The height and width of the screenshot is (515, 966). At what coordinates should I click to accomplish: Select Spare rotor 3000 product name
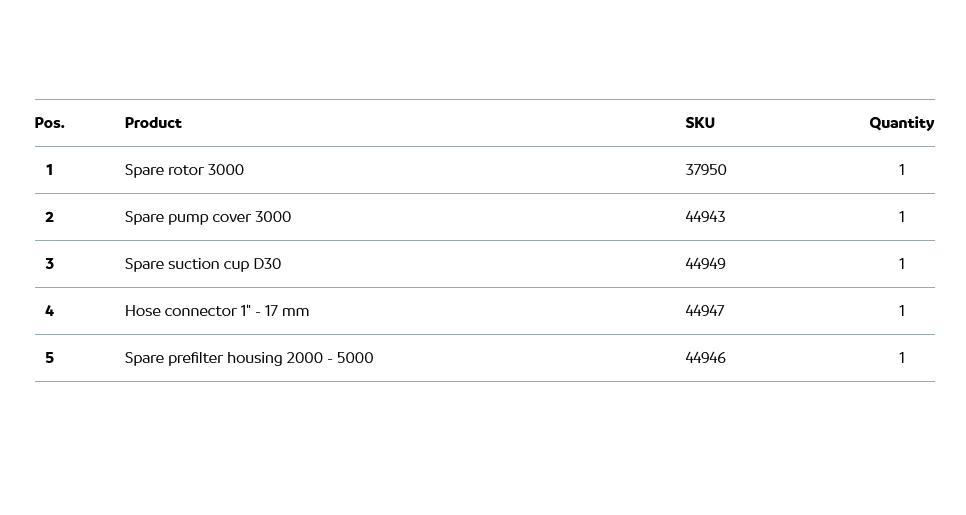coord(184,170)
